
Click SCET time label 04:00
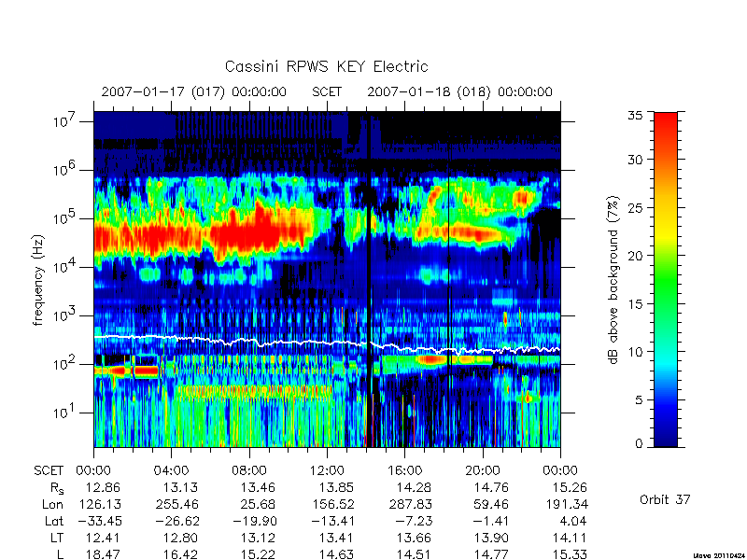(171, 471)
